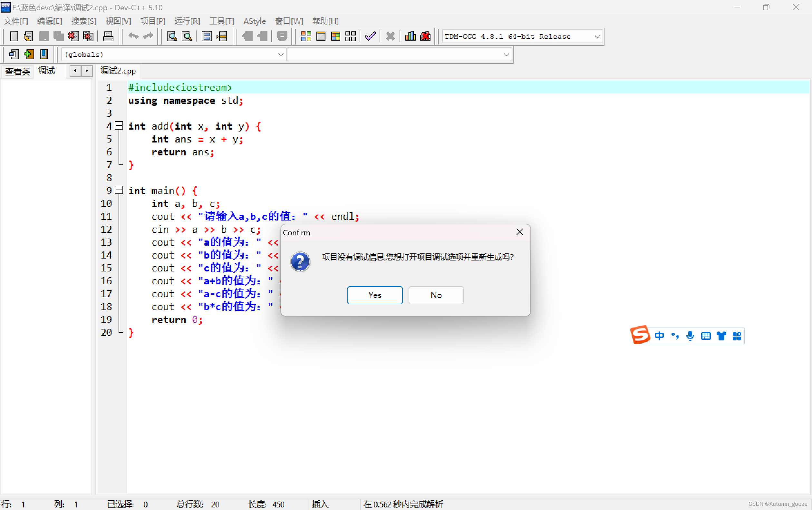Click the green plus Add bookmark icon
This screenshot has width=812, height=510.
pos(29,54)
